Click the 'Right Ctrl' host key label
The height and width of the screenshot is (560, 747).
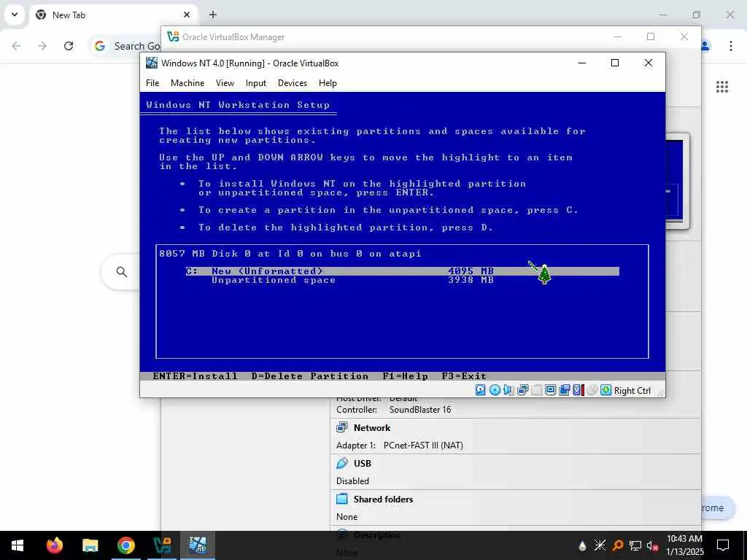[x=632, y=391]
